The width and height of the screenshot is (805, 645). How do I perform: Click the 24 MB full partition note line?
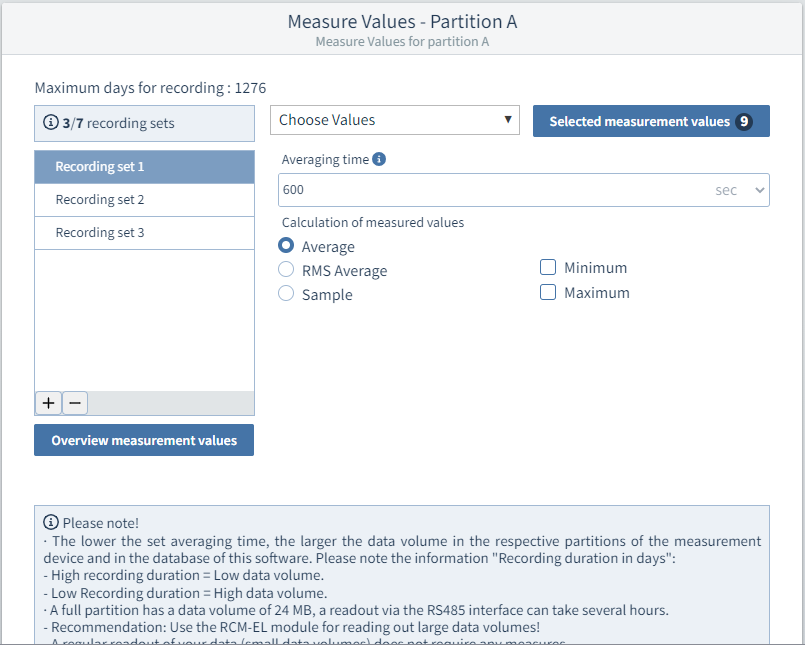point(356,610)
